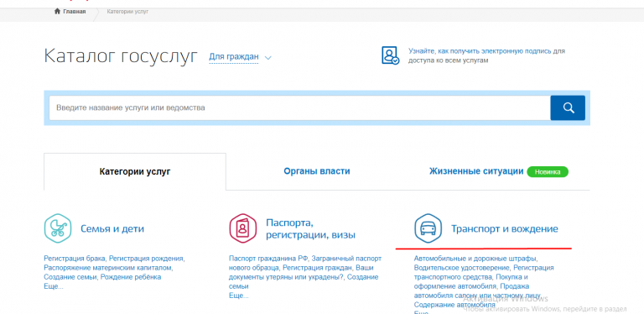
Task: Open Распоряжение материнским капиталом link
Action: pos(108,268)
